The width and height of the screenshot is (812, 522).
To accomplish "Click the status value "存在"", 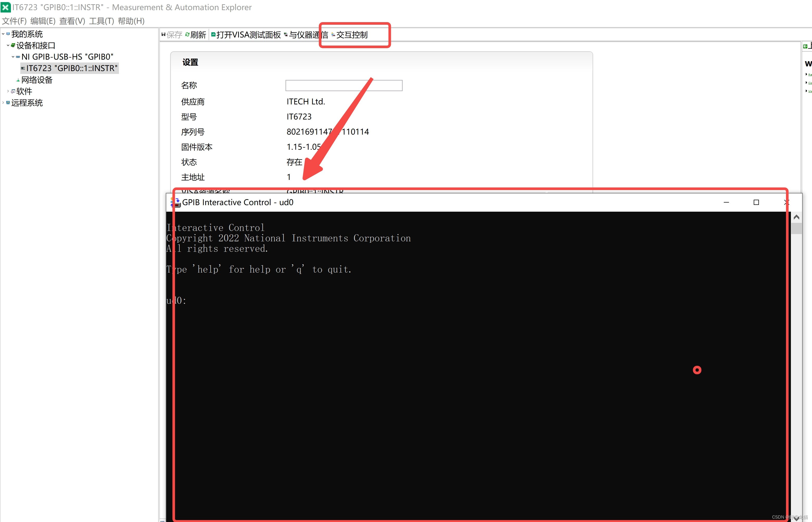I will click(294, 162).
